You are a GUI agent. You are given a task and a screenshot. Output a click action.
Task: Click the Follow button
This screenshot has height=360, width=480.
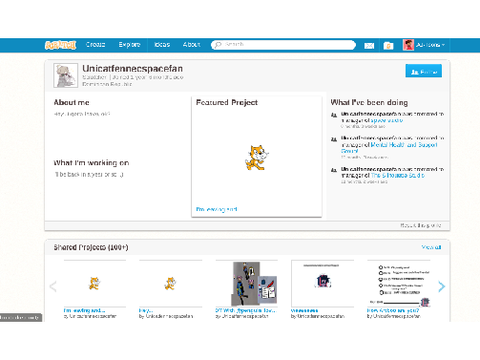(424, 71)
